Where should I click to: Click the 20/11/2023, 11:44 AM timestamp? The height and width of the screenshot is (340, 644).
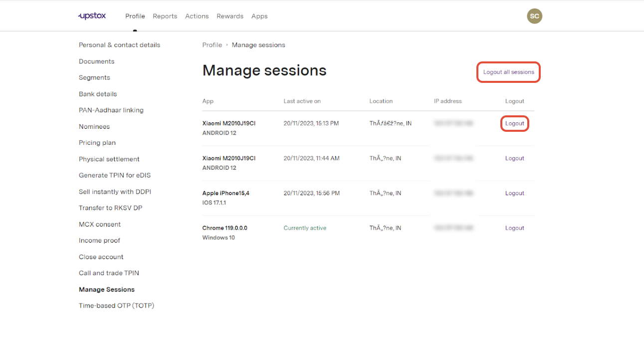tap(312, 158)
